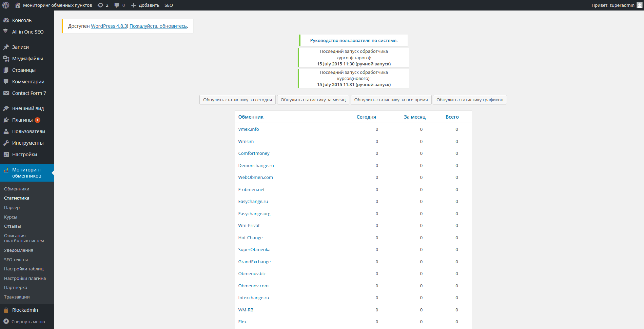This screenshot has width=644, height=329.
Task: Open the WordPress 4.8.3 link
Action: pyautogui.click(x=109, y=26)
